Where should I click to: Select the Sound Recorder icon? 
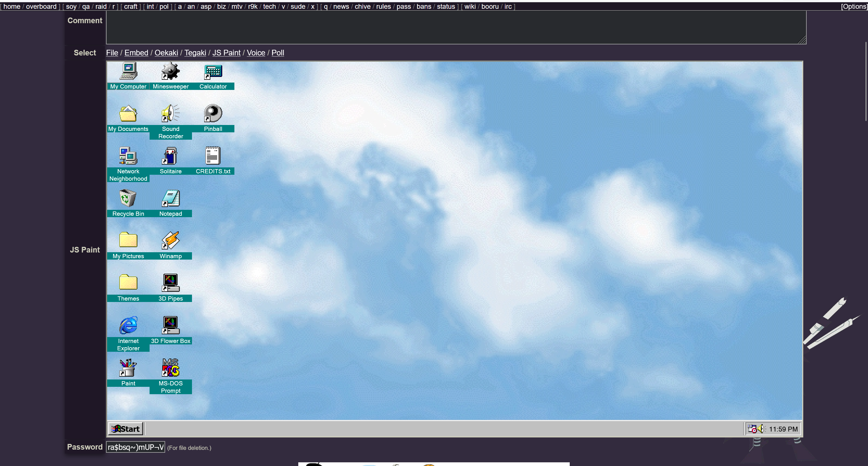(x=170, y=114)
